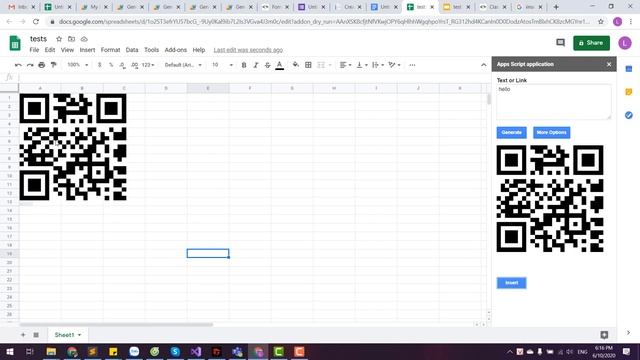
Task: Open the Data menu
Action: tap(132, 50)
